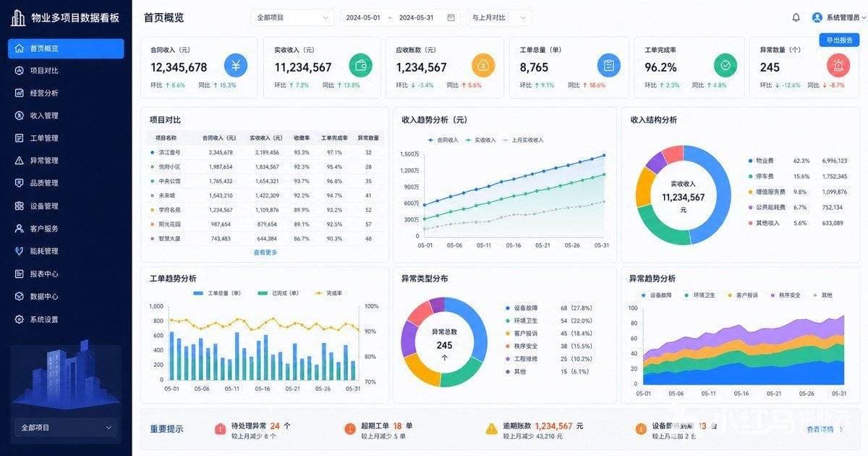Screen dimensions: 868x456
Task: Go to 首页概览 in the sidebar
Action: [x=66, y=48]
